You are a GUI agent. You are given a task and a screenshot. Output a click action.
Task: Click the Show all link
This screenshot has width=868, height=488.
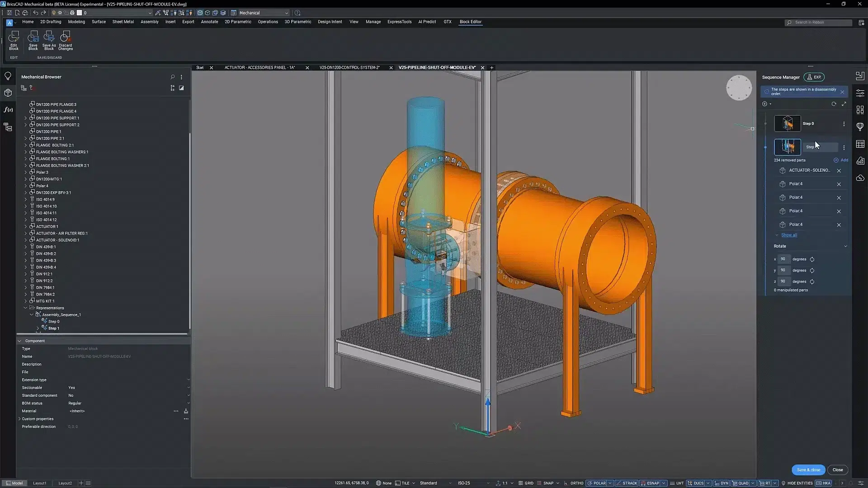tap(789, 235)
